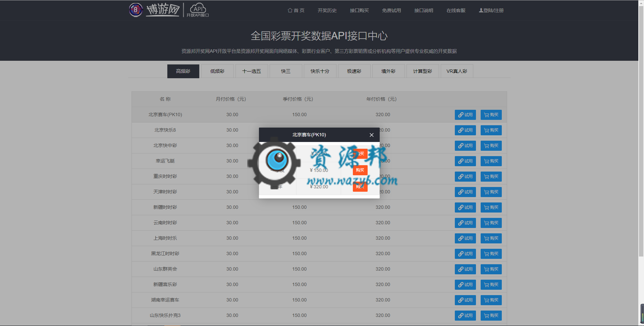Open 接口说明 menu item
644x326 pixels.
point(424,10)
